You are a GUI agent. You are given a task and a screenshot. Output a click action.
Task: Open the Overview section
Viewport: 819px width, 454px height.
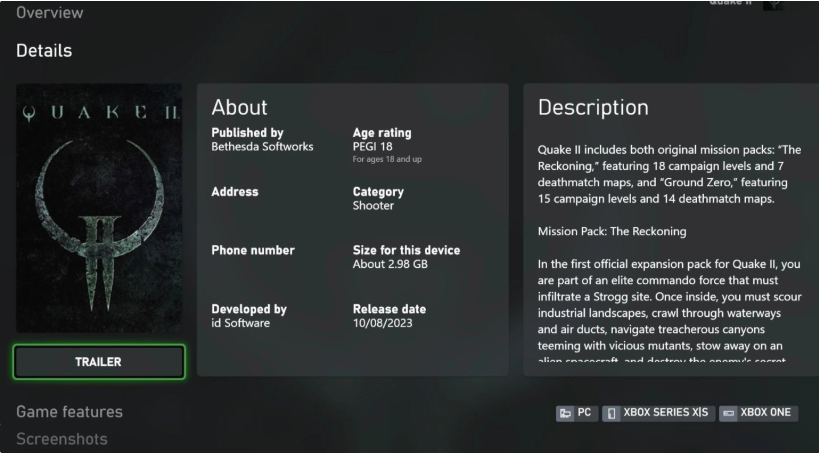[50, 13]
